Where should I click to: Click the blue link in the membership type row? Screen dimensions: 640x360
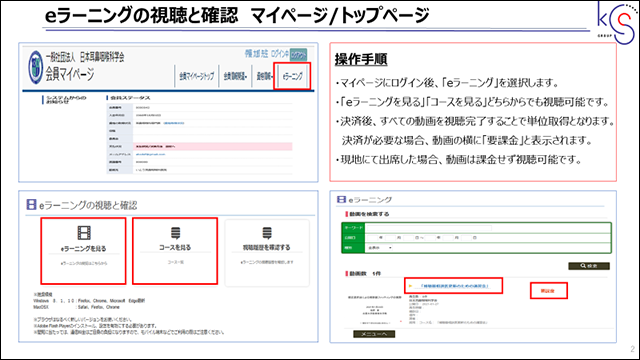(174, 123)
